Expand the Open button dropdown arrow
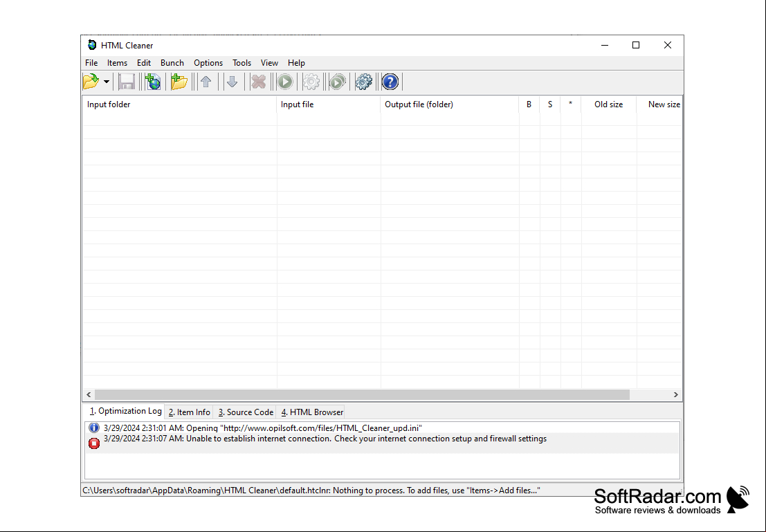Viewport: 766px width, 532px height. (x=106, y=82)
